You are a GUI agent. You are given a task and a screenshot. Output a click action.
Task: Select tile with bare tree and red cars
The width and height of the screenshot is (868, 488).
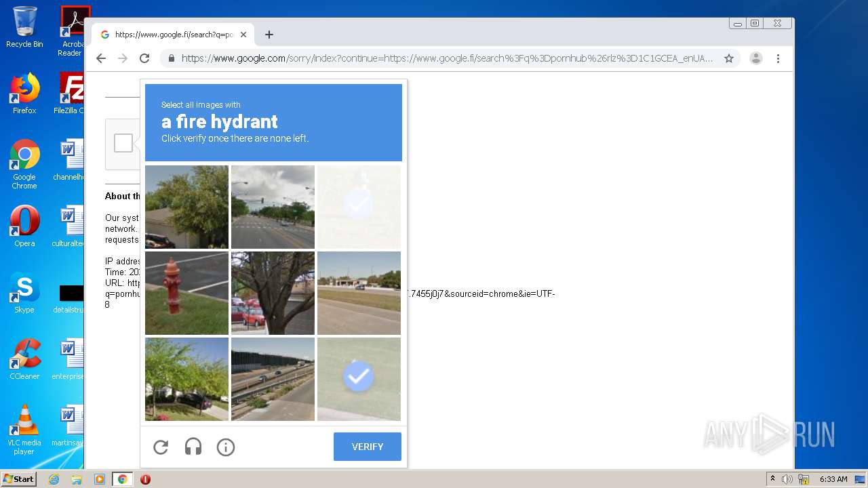point(273,293)
